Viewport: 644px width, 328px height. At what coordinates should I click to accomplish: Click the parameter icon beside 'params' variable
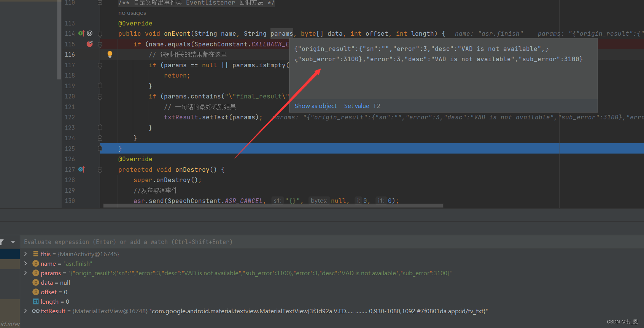coord(36,273)
